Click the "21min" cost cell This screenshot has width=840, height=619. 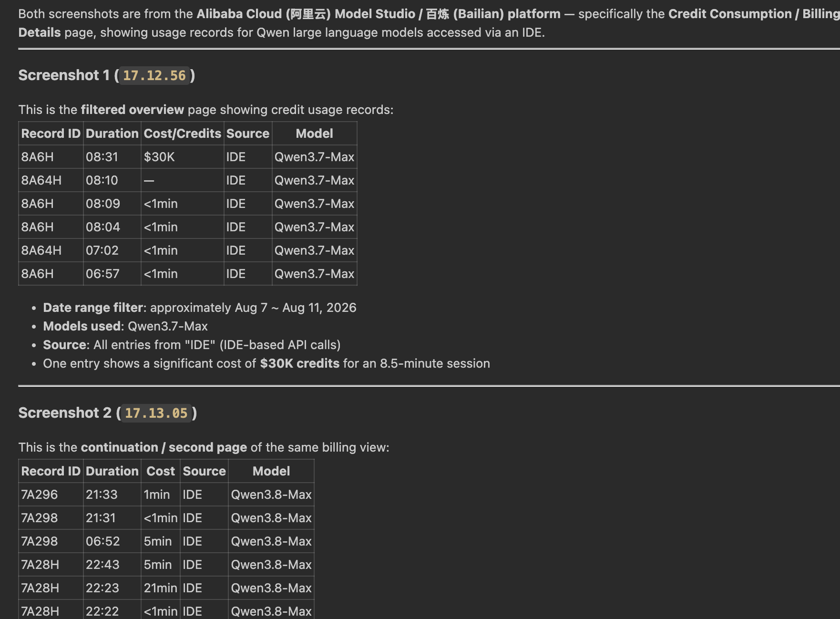161,588
